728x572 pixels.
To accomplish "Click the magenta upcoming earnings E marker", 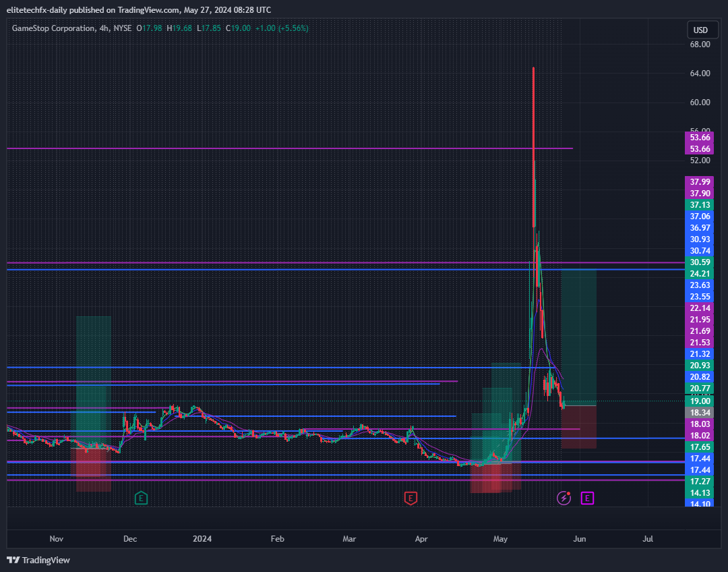I will click(587, 498).
